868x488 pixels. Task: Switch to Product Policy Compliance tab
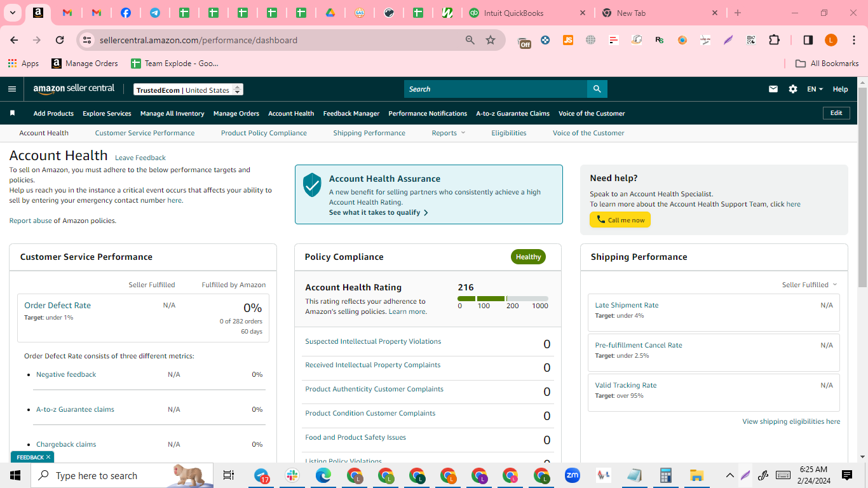[x=264, y=133]
